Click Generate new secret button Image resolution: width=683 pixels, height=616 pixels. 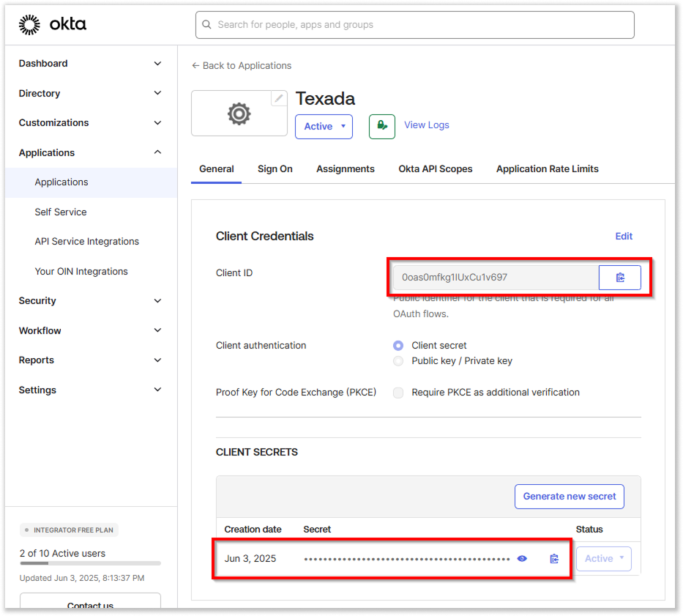point(570,496)
